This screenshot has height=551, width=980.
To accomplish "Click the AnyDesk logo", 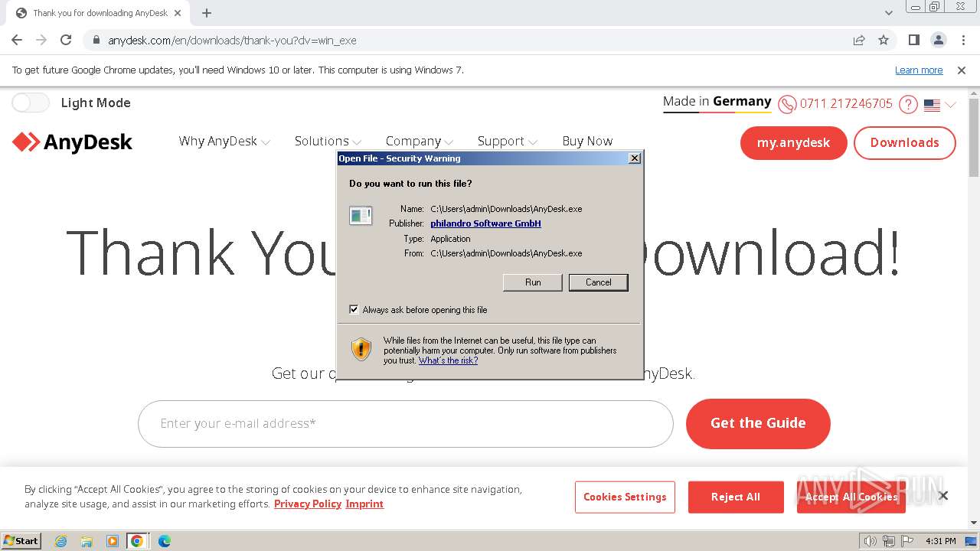I will [73, 142].
